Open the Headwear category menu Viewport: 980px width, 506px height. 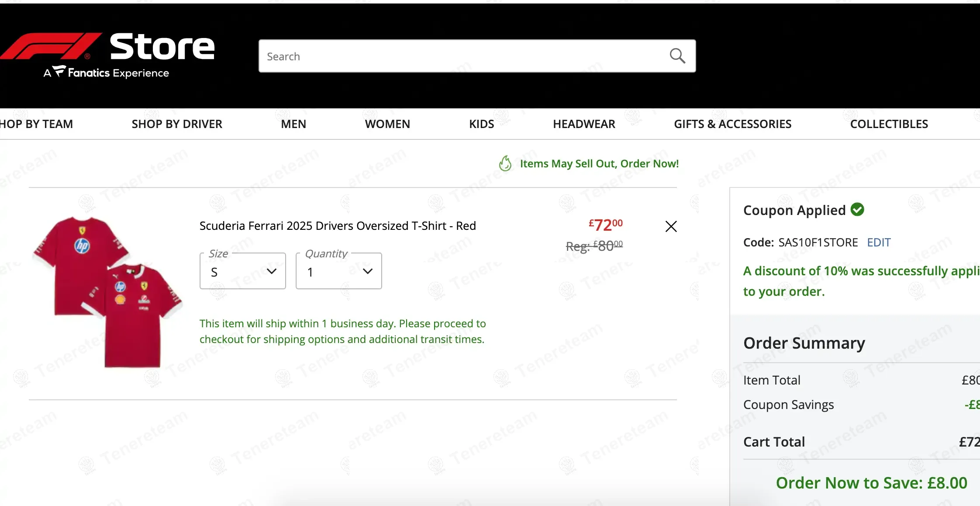pos(584,124)
